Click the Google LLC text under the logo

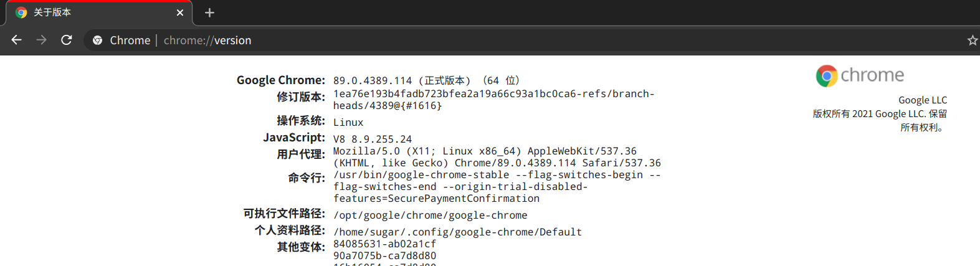pos(923,100)
